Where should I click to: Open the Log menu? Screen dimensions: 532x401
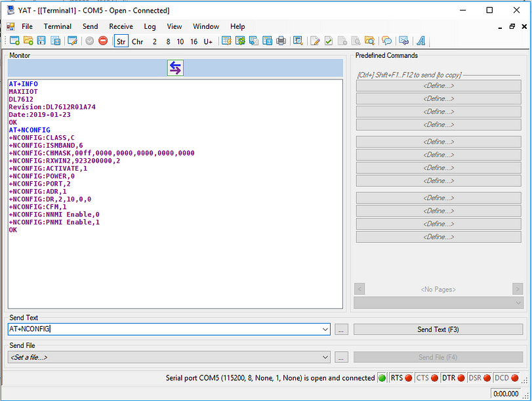pyautogui.click(x=150, y=26)
